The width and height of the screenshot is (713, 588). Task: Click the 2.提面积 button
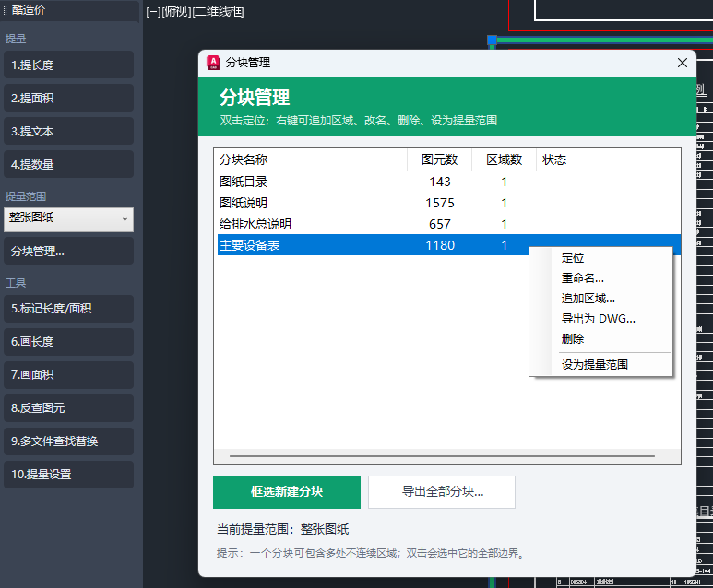click(68, 98)
